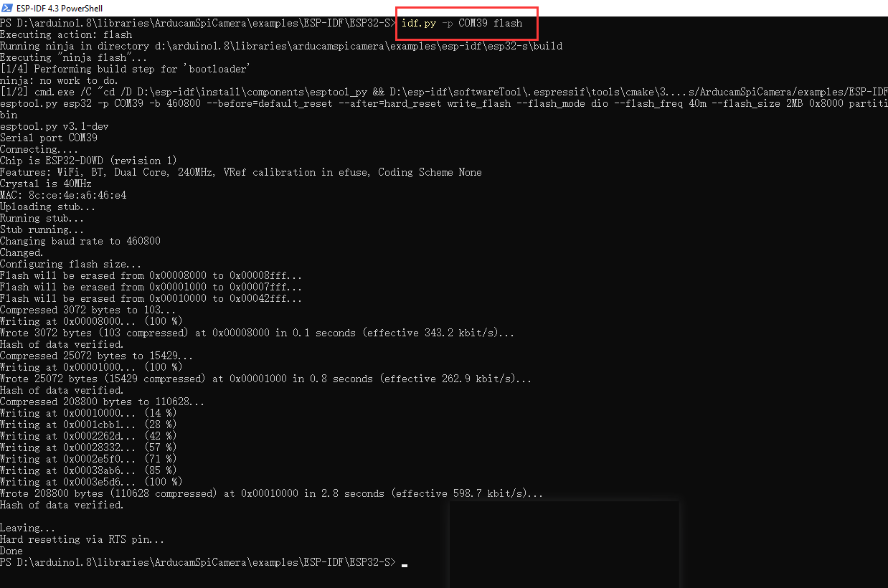The image size is (888, 588).
Task: Click the 'Running ninja in directory' line
Action: tap(281, 46)
